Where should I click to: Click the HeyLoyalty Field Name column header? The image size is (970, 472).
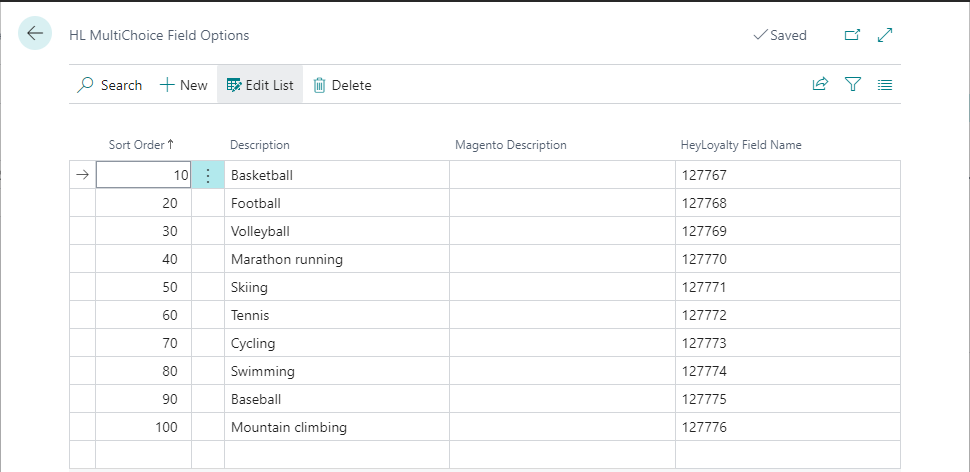click(x=740, y=145)
